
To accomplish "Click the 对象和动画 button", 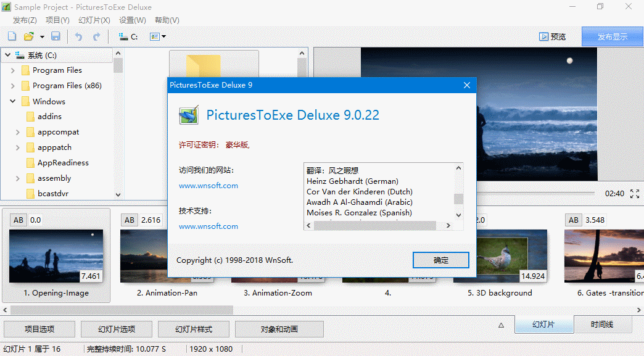I will point(279,329).
